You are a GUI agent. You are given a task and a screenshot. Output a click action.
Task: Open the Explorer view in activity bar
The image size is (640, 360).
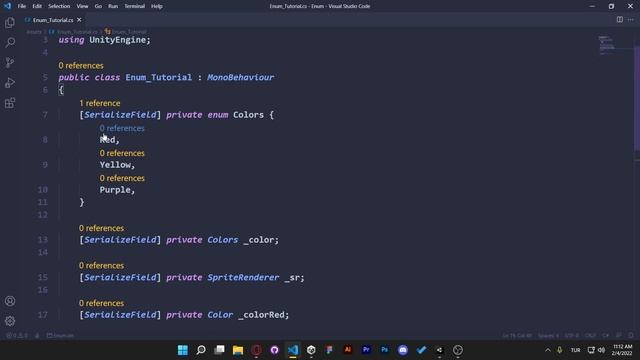[x=10, y=22]
